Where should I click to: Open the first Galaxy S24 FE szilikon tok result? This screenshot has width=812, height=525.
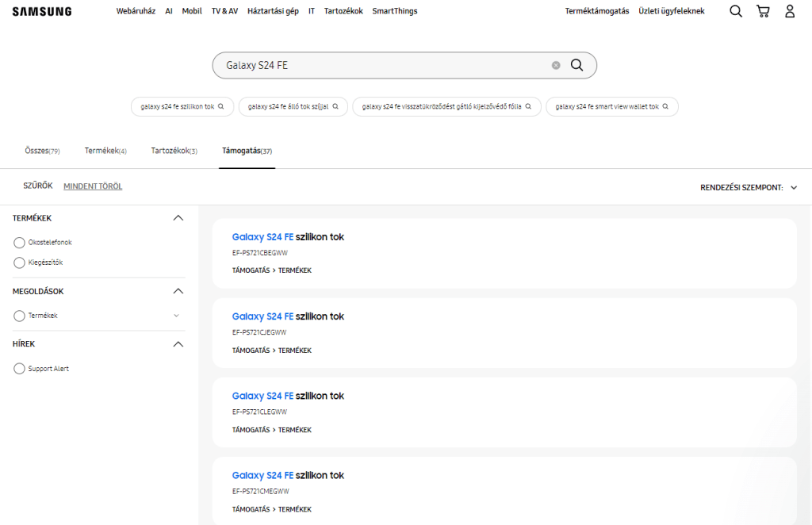pyautogui.click(x=288, y=237)
